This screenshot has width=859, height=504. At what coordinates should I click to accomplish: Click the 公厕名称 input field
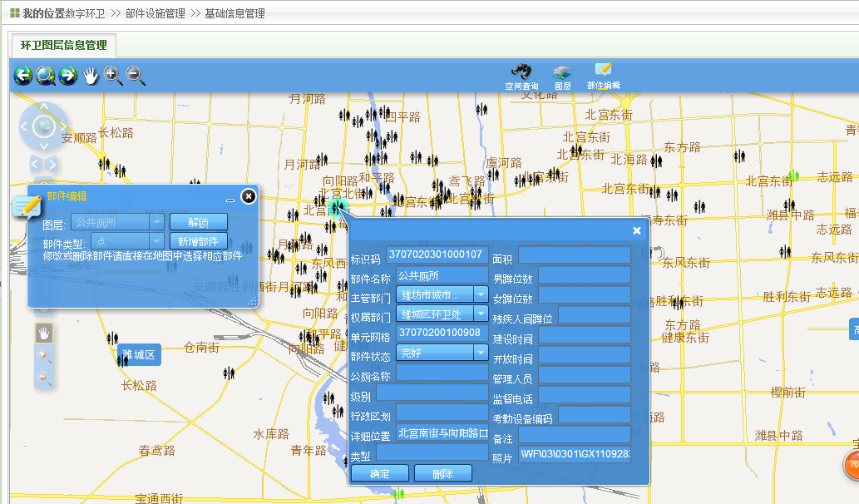(442, 373)
